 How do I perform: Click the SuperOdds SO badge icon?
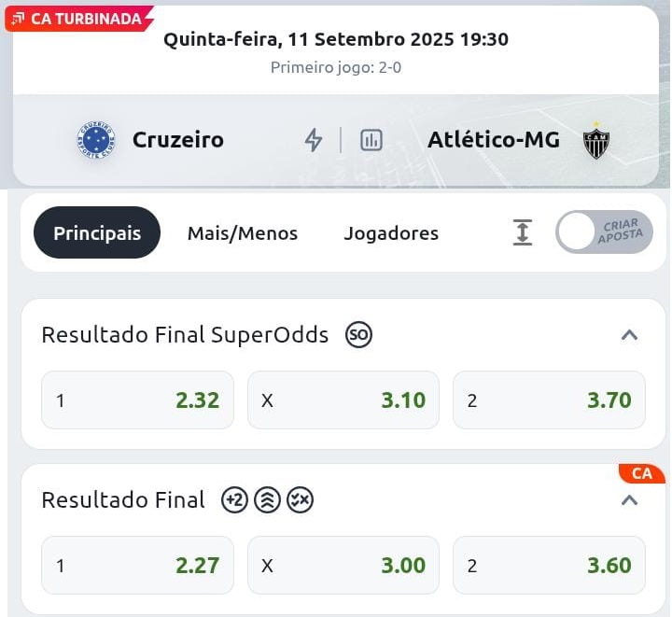coord(358,335)
